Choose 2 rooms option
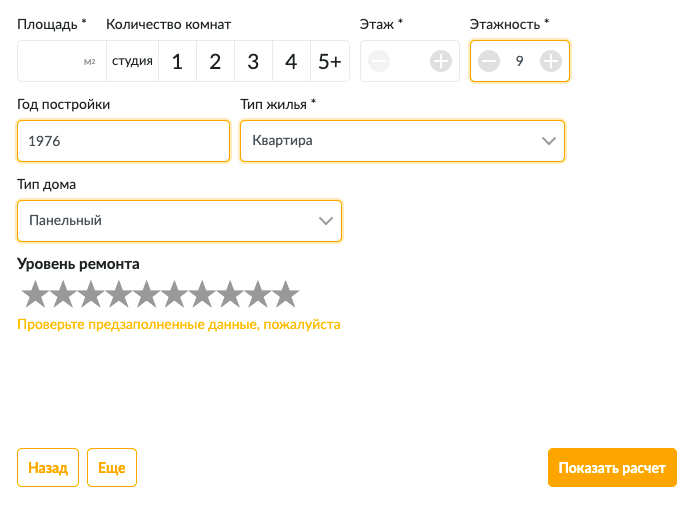 [215, 62]
